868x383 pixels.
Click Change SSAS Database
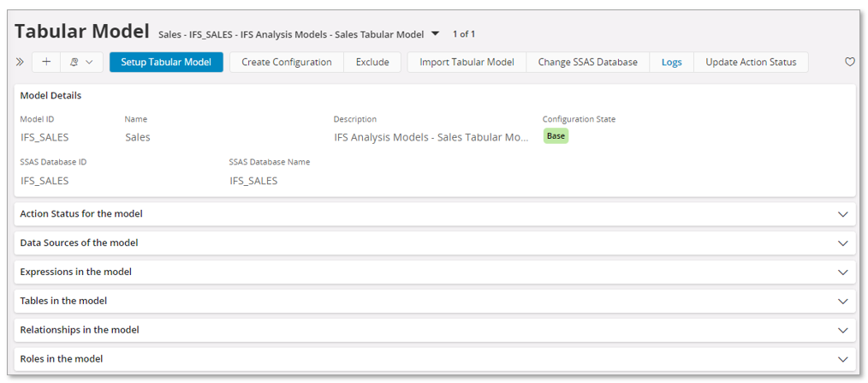point(587,63)
